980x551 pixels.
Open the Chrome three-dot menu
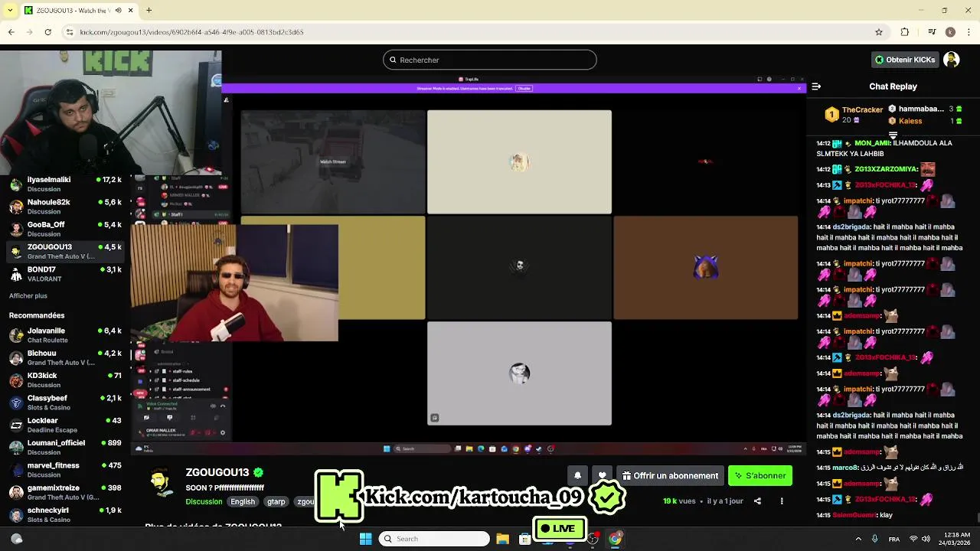969,32
